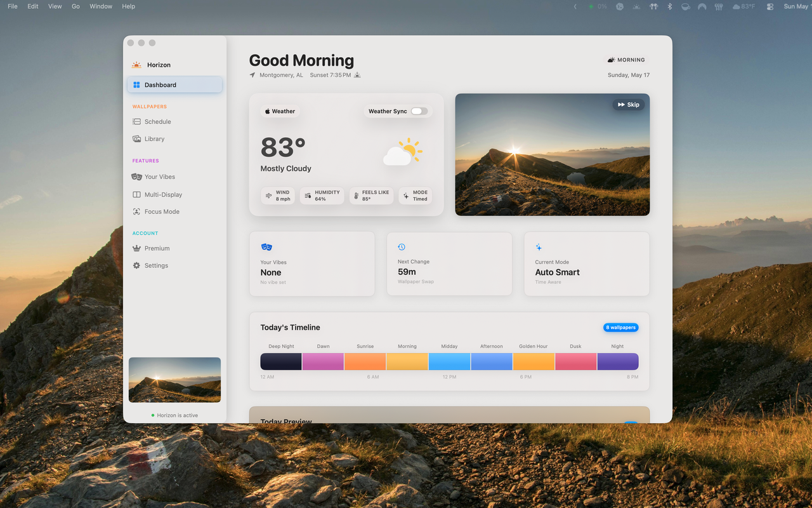
Task: Click the Sunday, May 17 date
Action: pos(629,75)
